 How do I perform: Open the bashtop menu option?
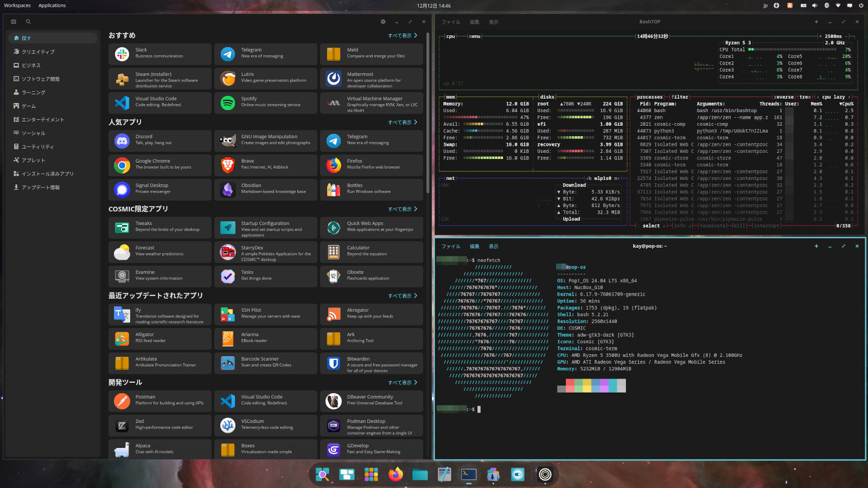[x=475, y=36]
